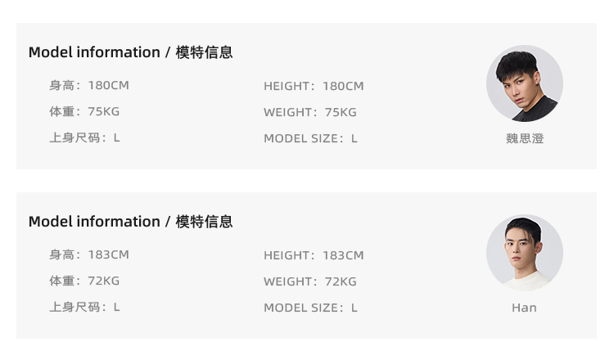The image size is (614, 364).
Task: Select the name label Han
Action: (524, 308)
